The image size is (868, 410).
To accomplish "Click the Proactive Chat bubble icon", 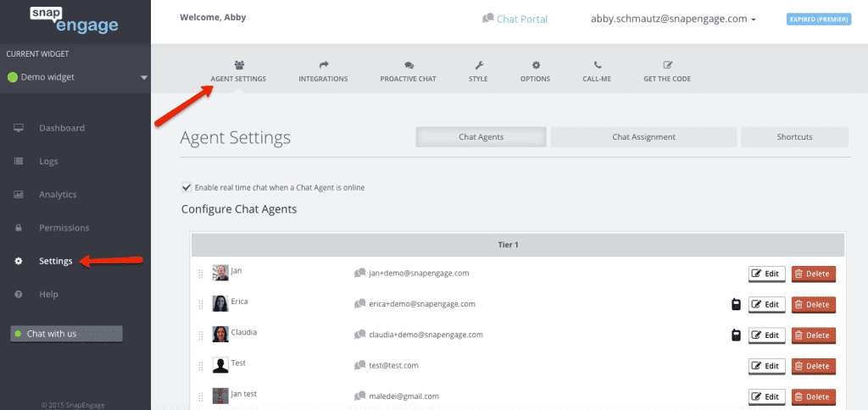I will tap(409, 65).
